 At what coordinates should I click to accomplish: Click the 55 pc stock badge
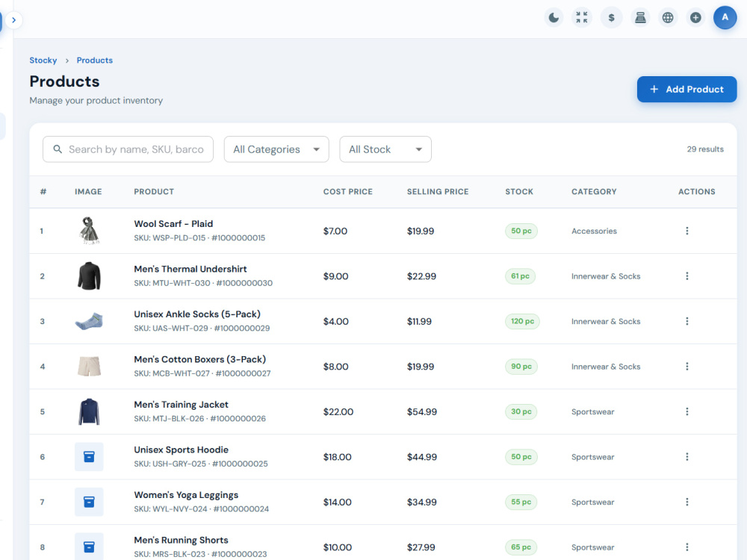pyautogui.click(x=521, y=503)
